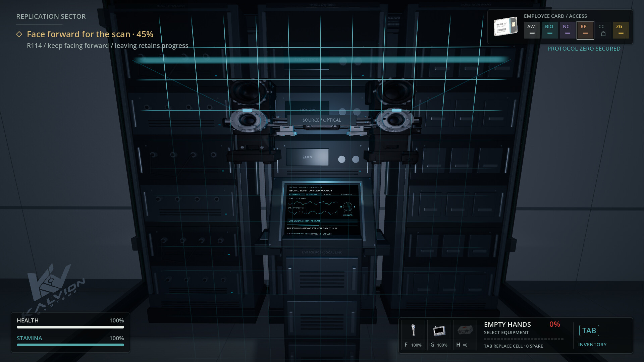Click the STAMINA bar
This screenshot has width=644, height=362.
(70, 345)
